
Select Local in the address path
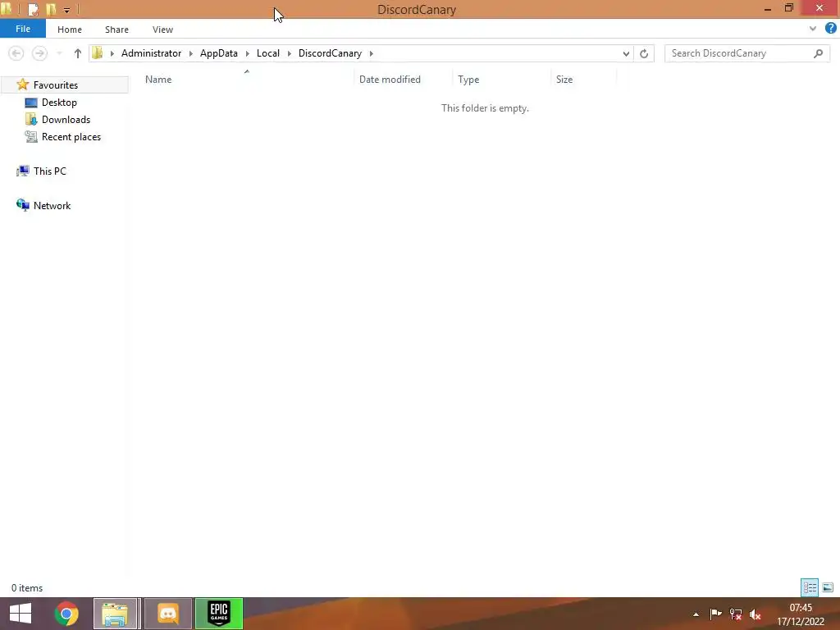click(x=268, y=53)
